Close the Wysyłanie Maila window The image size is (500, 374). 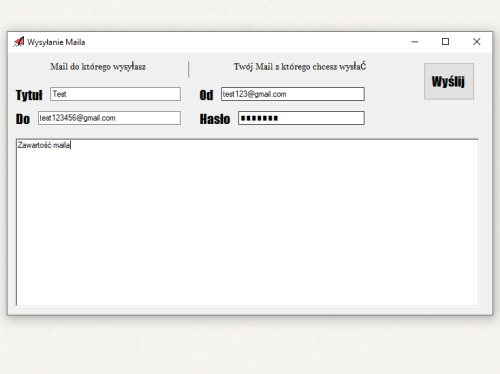click(x=477, y=42)
